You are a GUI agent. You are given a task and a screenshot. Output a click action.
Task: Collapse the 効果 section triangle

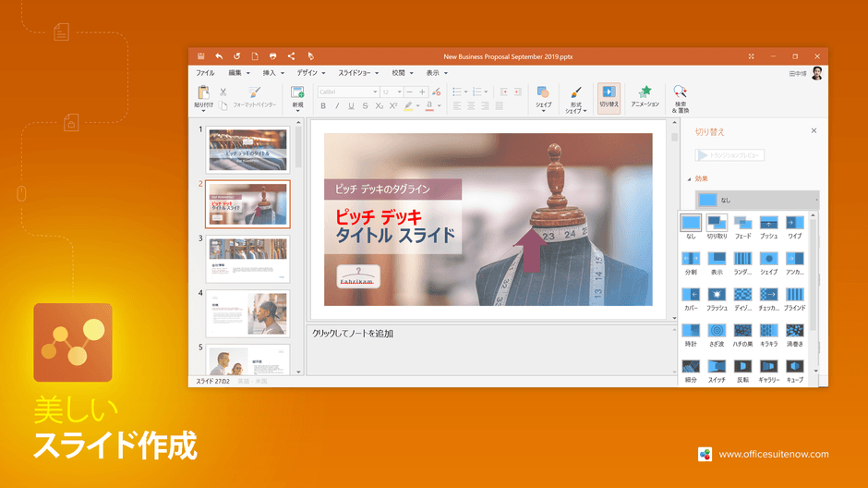689,179
